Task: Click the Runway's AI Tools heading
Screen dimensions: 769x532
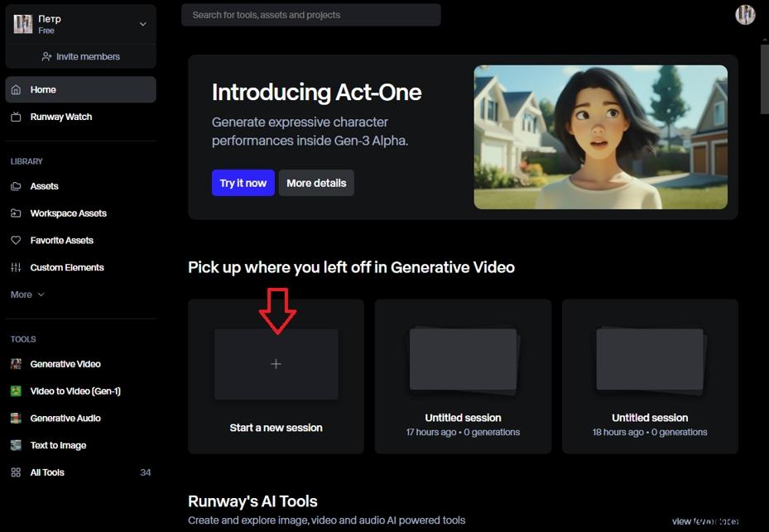Action: (252, 501)
